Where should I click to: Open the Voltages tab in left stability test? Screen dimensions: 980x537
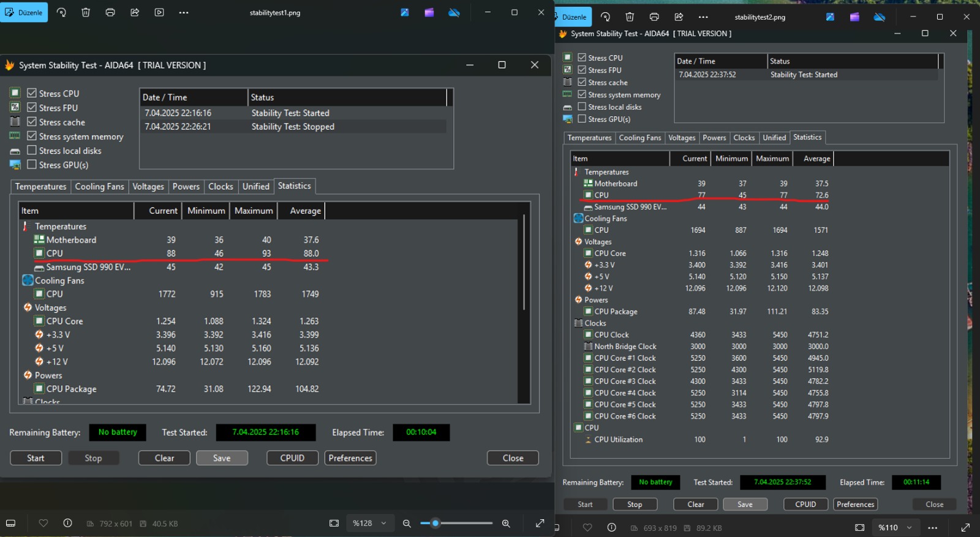[148, 186]
